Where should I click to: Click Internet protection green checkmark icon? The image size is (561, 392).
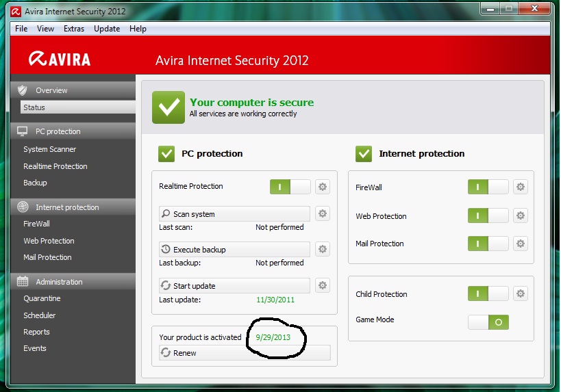364,154
